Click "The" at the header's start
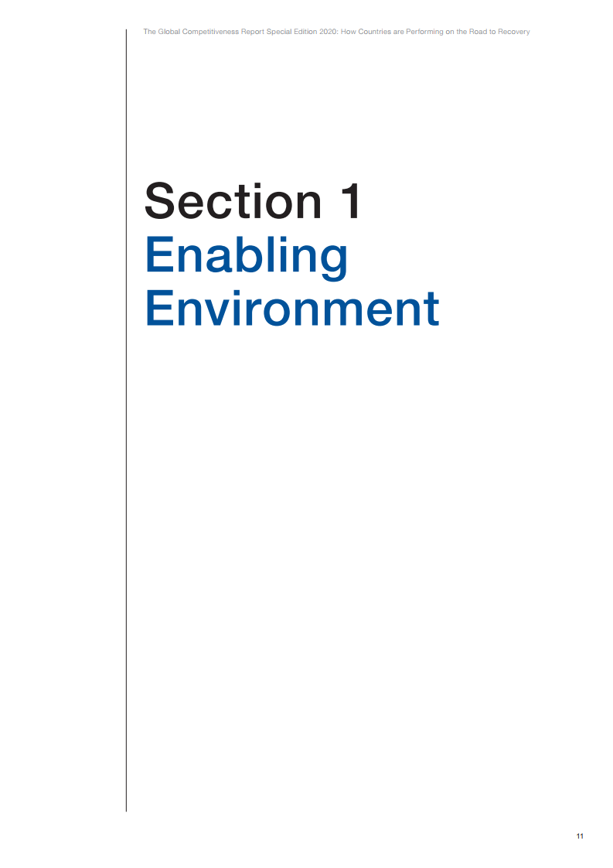The height and width of the screenshot is (868, 613). [149, 32]
